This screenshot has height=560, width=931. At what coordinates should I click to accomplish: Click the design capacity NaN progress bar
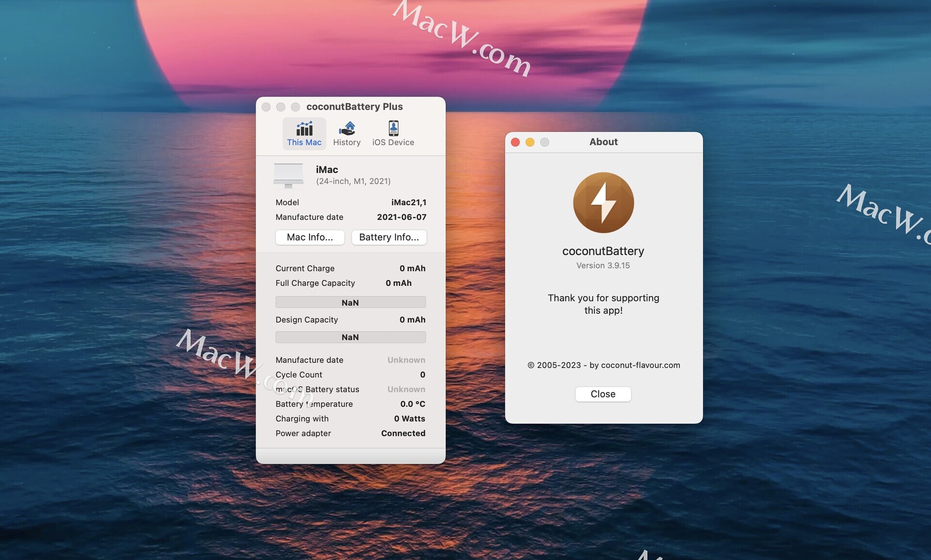pos(351,337)
